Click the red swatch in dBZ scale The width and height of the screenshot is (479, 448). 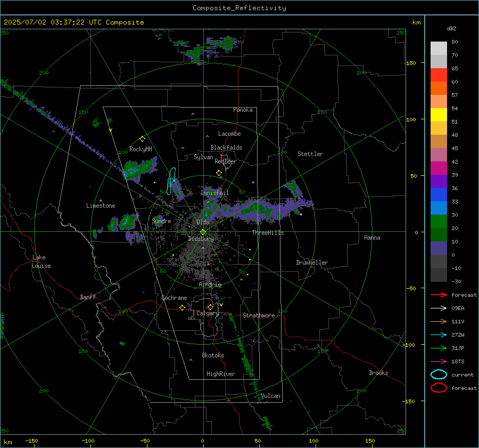(439, 75)
